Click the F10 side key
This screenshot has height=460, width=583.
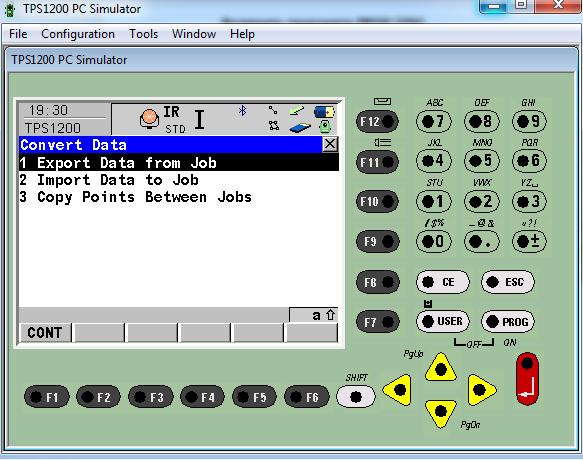377,201
